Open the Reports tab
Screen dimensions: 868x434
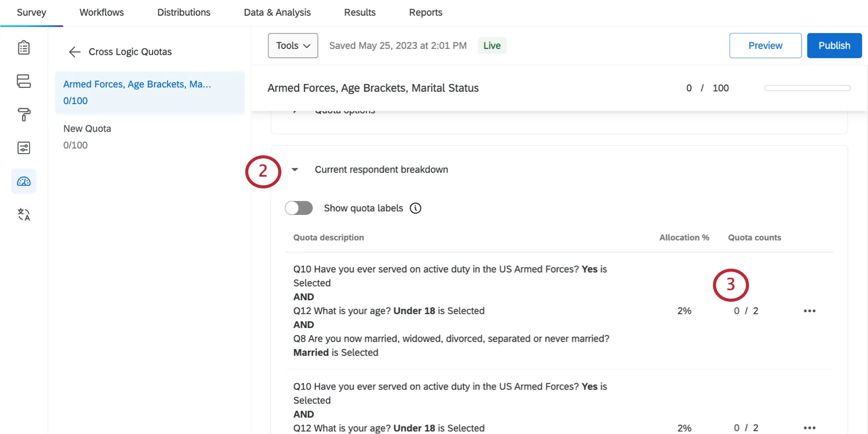pyautogui.click(x=425, y=12)
